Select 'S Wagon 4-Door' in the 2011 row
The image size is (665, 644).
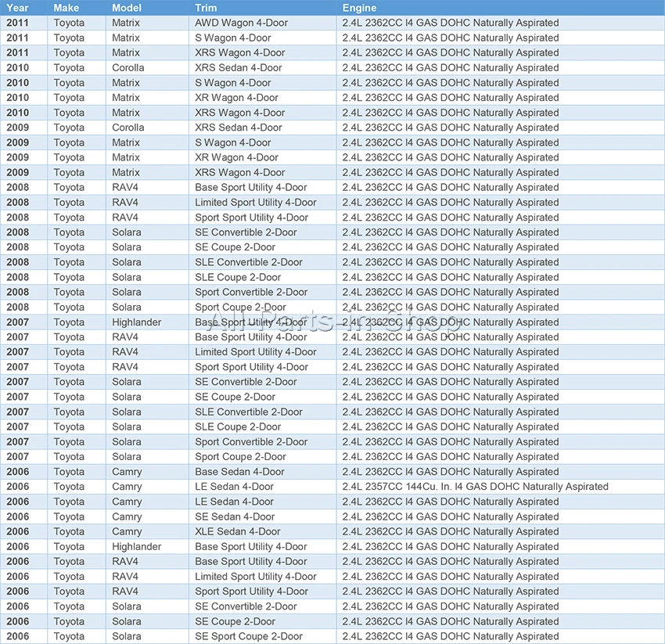click(x=233, y=38)
